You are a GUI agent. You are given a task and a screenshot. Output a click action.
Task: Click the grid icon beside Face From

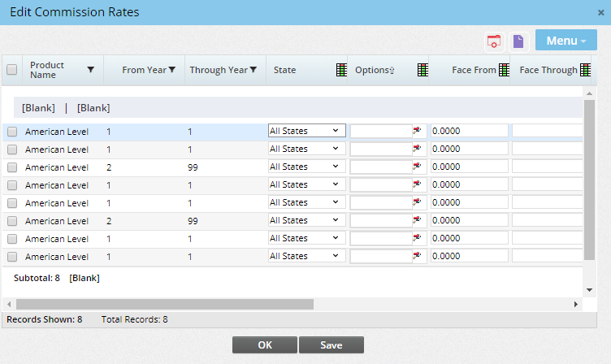click(x=504, y=71)
